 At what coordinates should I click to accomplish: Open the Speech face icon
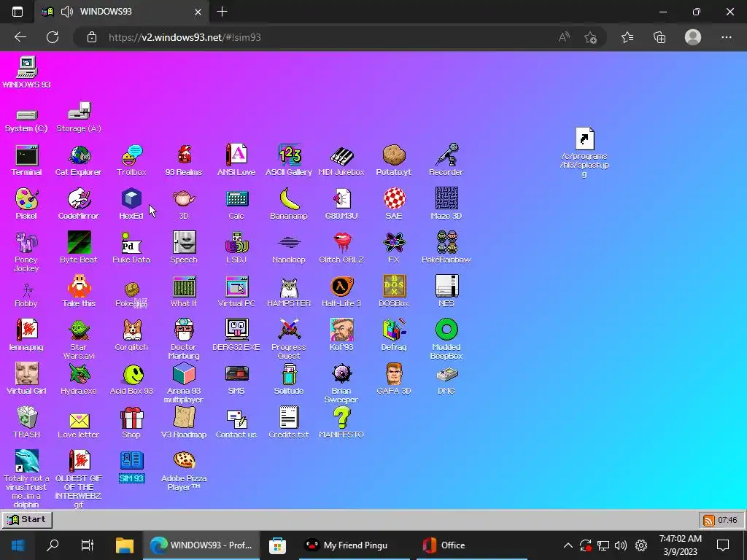(x=184, y=248)
